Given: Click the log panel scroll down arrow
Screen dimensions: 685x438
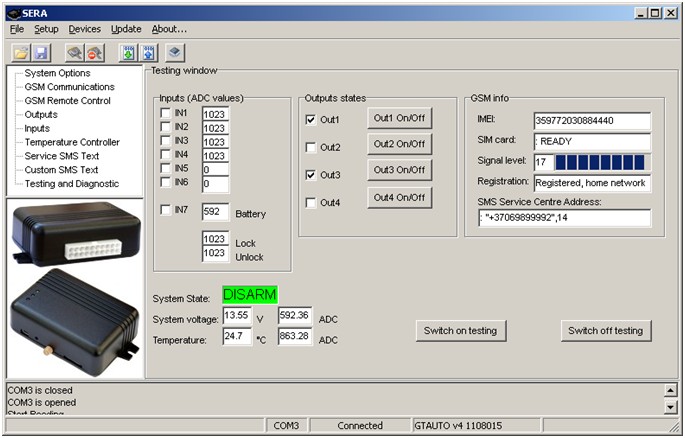Looking at the screenshot, I should pyautogui.click(x=671, y=407).
